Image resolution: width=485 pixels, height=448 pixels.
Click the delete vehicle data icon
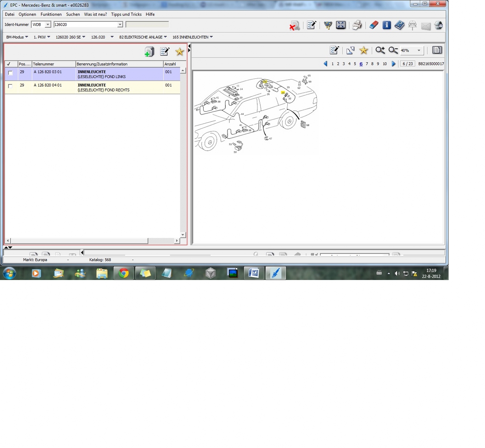294,25
